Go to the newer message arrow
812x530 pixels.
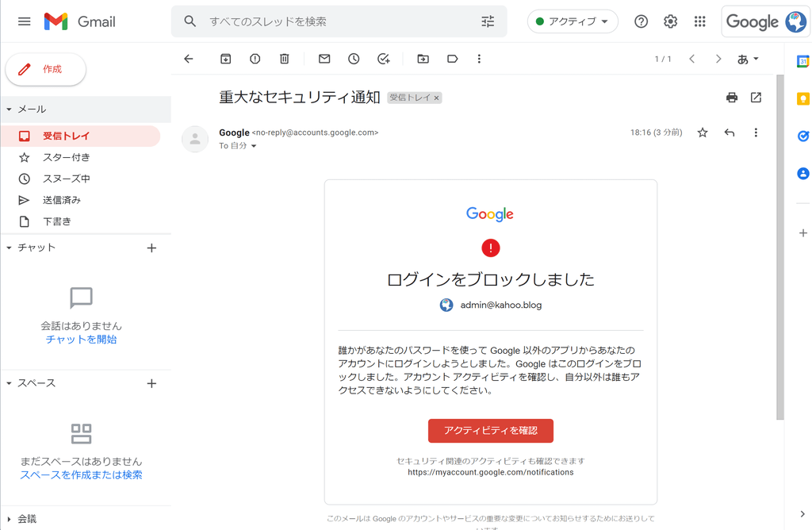point(691,59)
